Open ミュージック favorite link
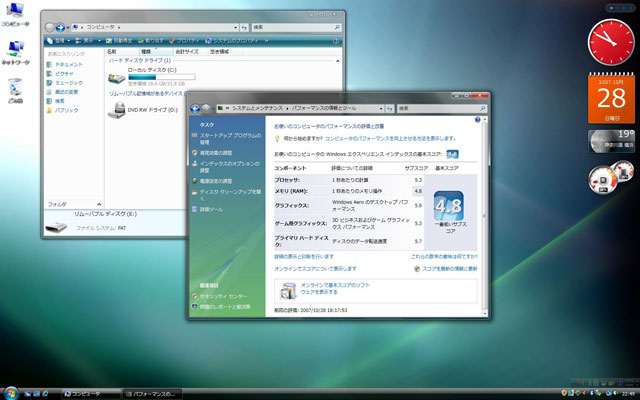640x400 pixels. (x=64, y=83)
